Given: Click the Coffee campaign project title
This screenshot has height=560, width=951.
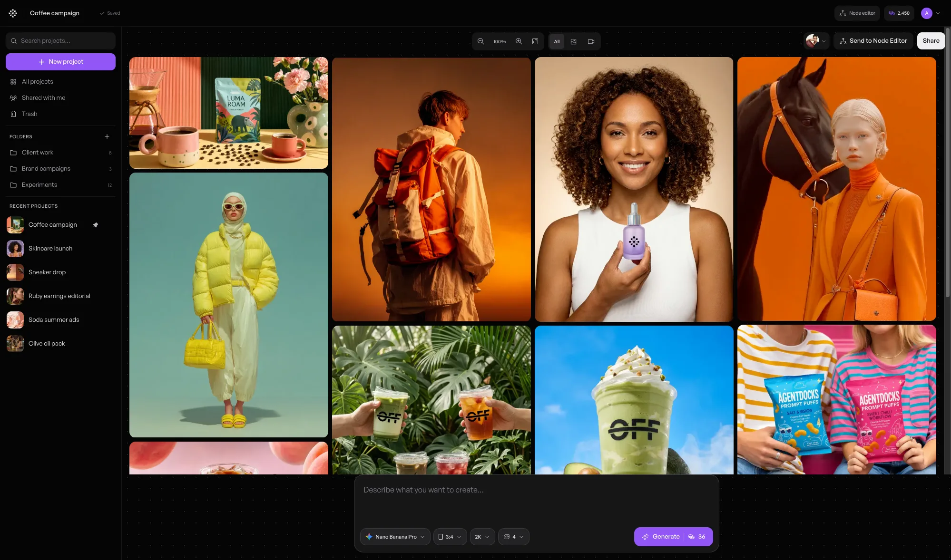Looking at the screenshot, I should [x=55, y=13].
